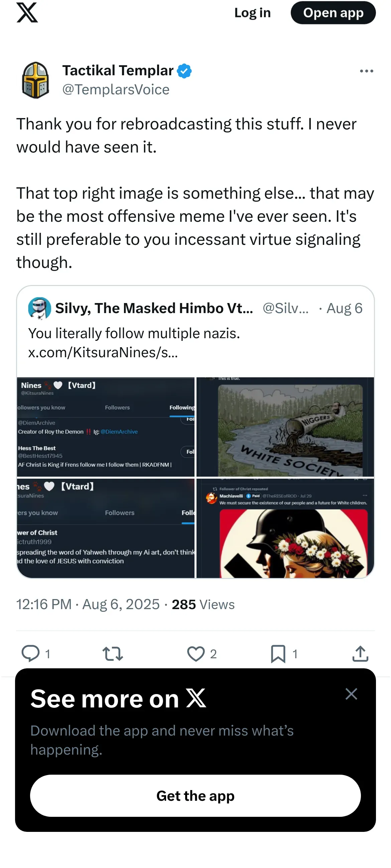Open the bottom-left Follower of Christ screenshot

point(106,528)
